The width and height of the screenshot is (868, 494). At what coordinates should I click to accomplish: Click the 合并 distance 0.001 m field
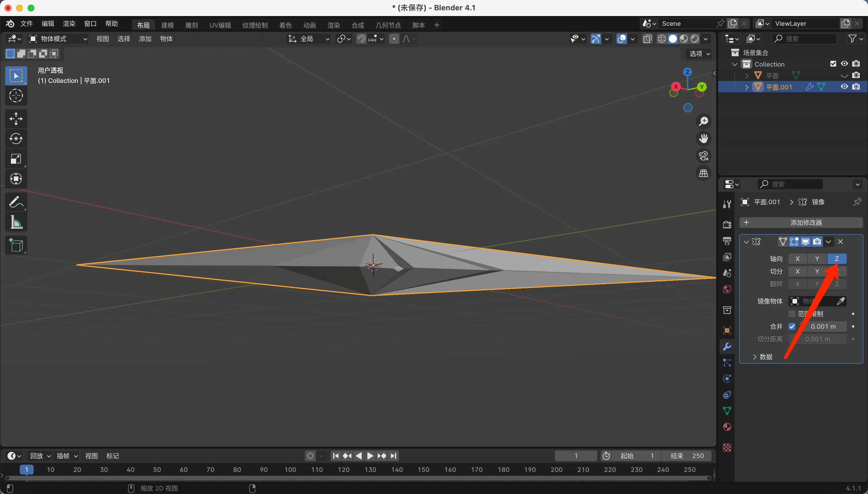(823, 326)
